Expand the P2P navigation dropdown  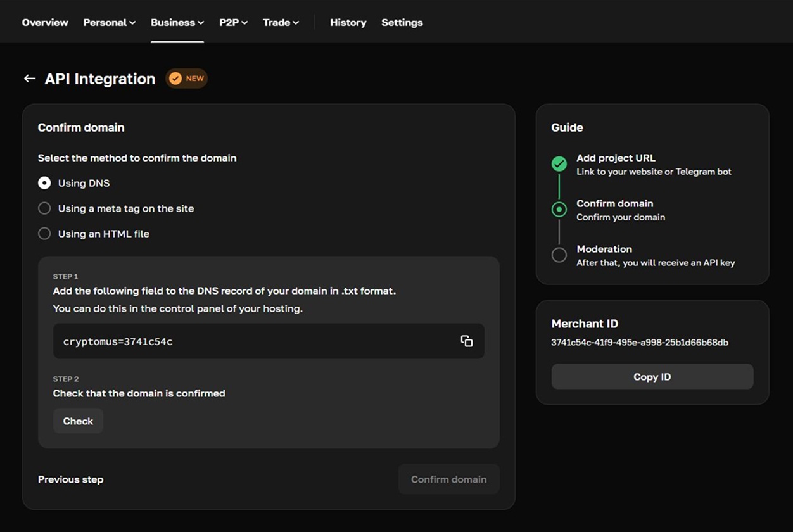point(233,22)
